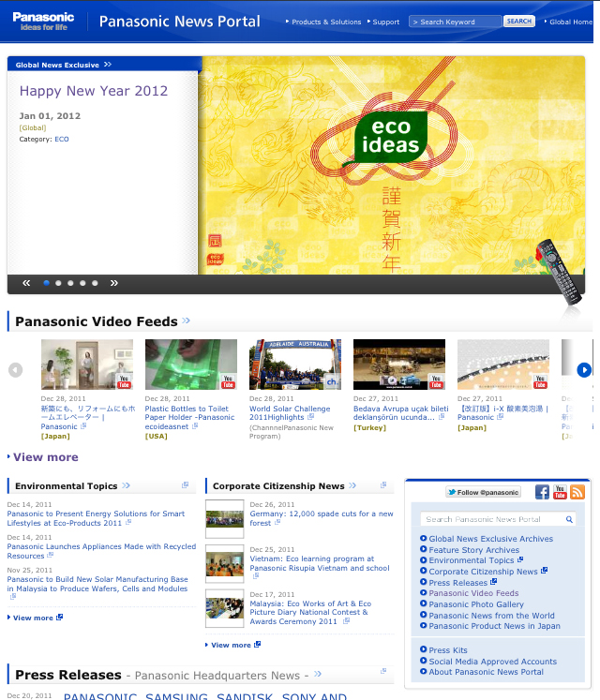Open About Panasonic News Portal
Screen dimensions: 600x700
coord(486,672)
